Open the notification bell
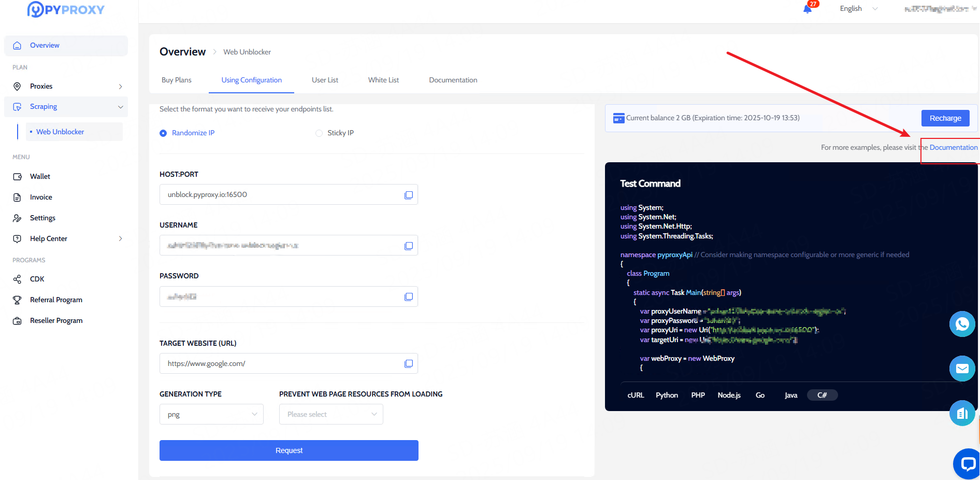The width and height of the screenshot is (980, 480). [807, 9]
